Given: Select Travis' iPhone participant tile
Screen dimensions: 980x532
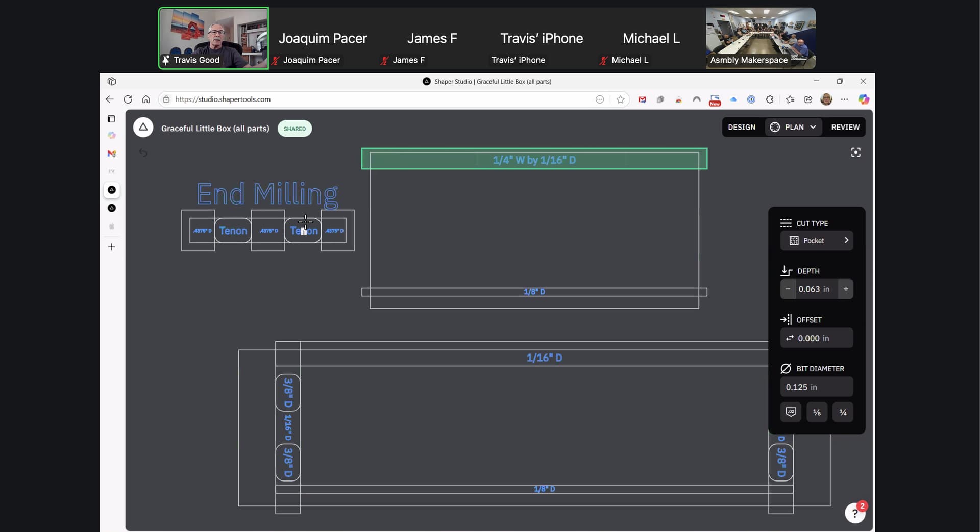Looking at the screenshot, I should pos(542,38).
